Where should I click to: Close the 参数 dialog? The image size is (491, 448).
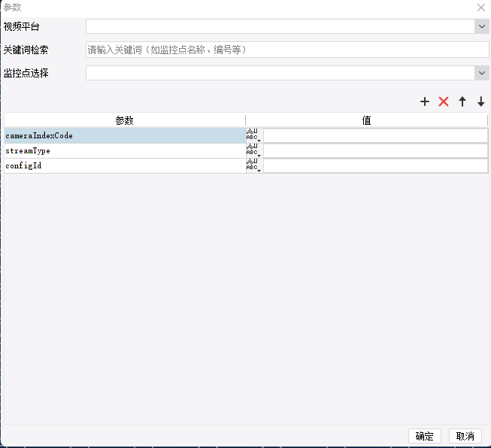pyautogui.click(x=481, y=8)
